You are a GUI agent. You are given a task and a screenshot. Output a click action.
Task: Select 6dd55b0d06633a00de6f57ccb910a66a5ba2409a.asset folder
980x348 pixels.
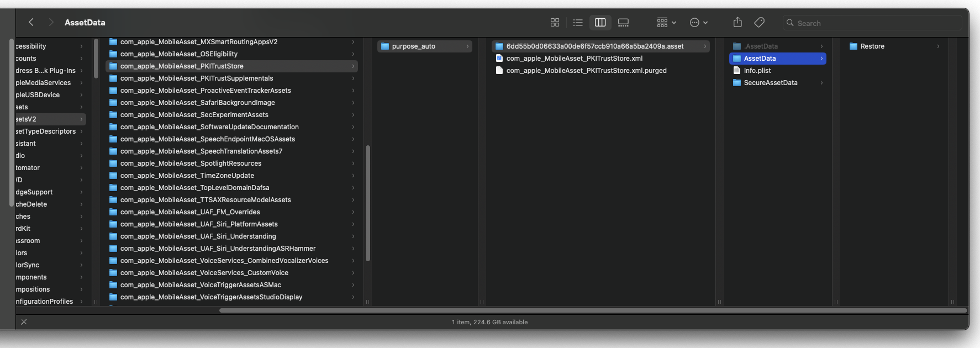600,46
